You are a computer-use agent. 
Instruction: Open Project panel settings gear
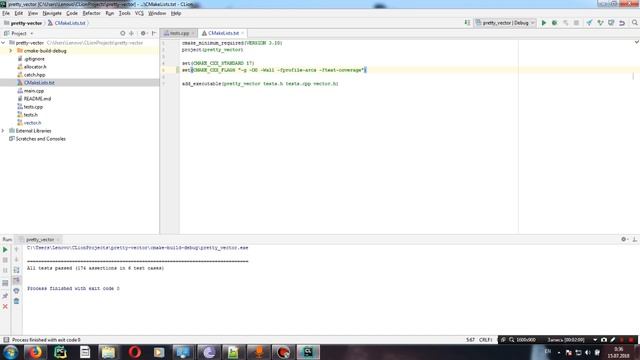(143, 33)
